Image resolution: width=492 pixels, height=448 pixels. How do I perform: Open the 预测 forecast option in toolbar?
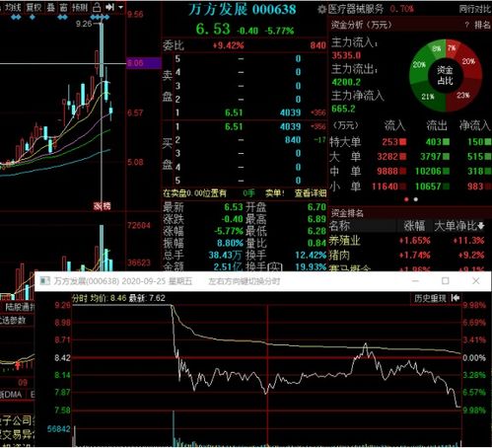pos(80,7)
